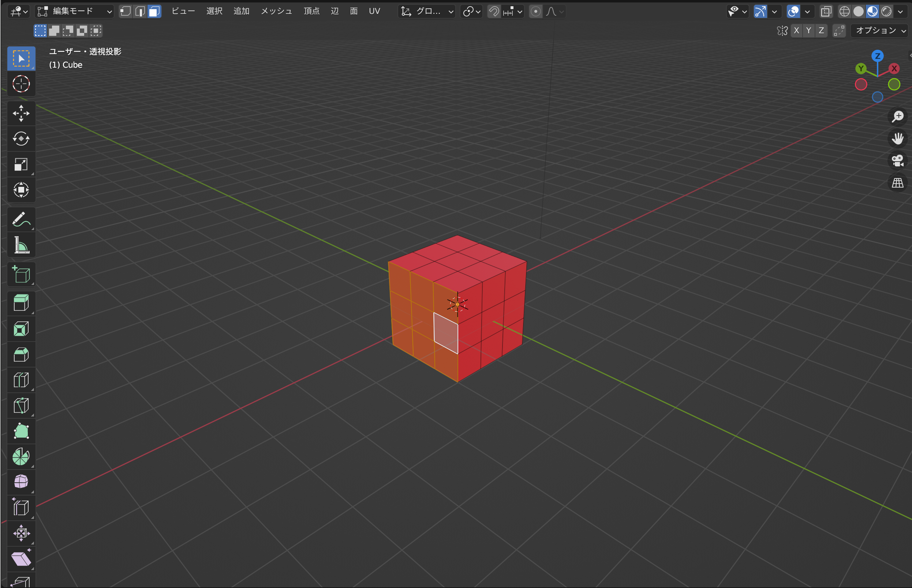Select the highlighted white cube face
The width and height of the screenshot is (912, 588).
click(445, 333)
